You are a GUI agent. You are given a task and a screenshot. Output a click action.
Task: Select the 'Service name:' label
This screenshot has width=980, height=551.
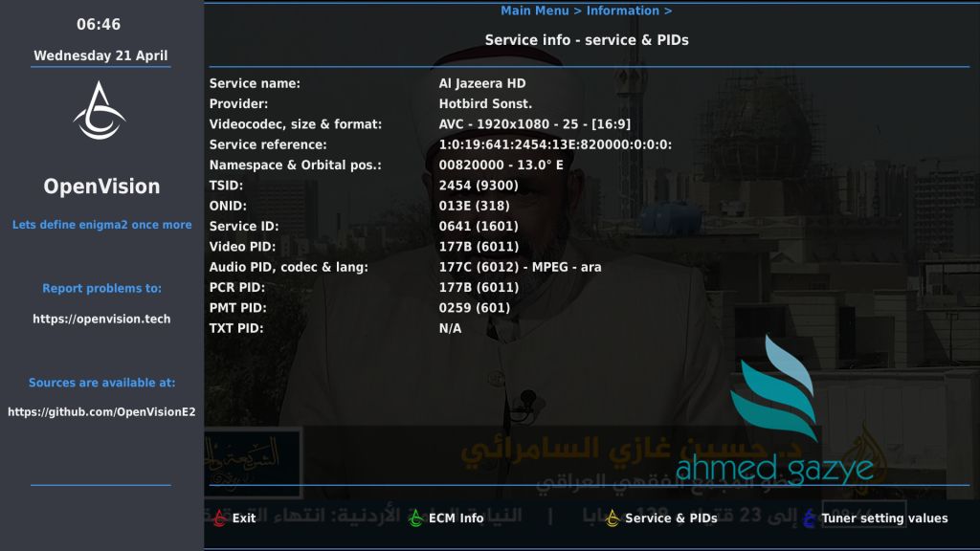point(255,83)
